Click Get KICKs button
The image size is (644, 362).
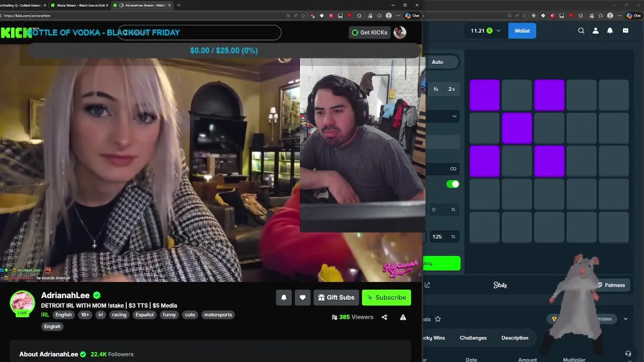pos(370,33)
